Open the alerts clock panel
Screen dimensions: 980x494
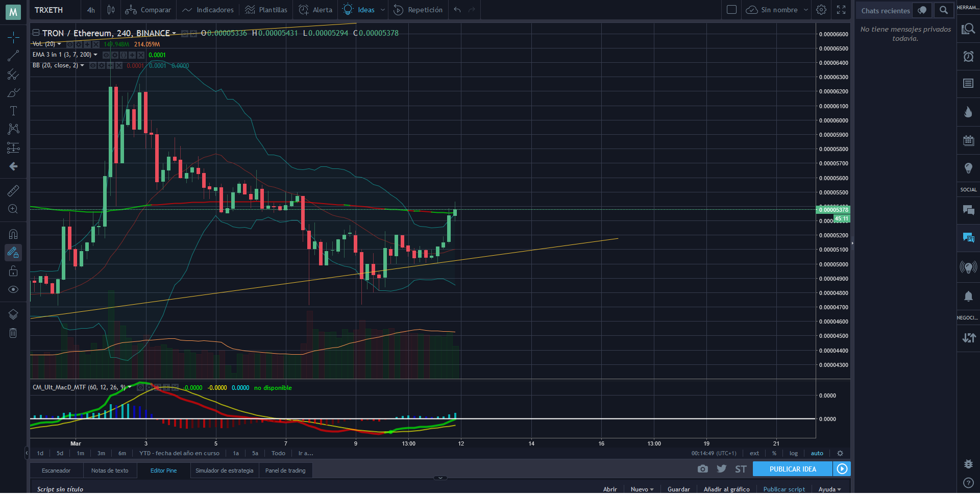pos(968,56)
